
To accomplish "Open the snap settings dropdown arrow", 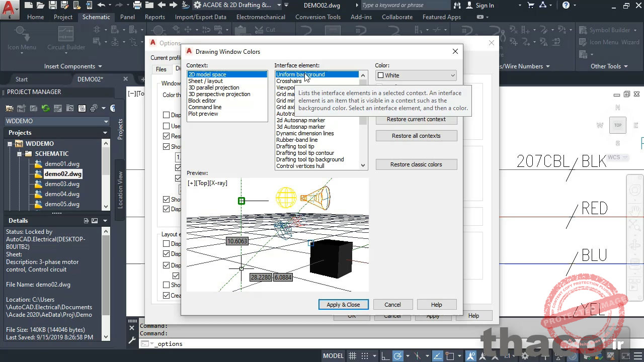I will 374,355.
